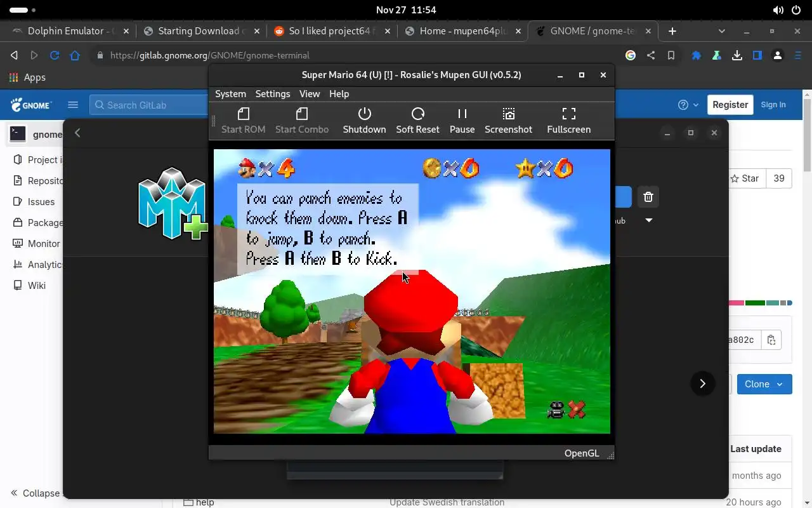Open Issues in GitLab sidebar

41,201
